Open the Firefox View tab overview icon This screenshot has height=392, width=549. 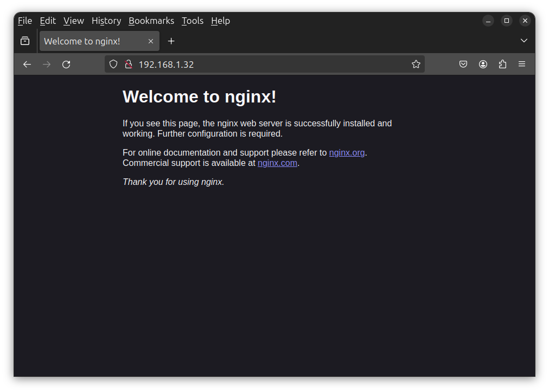click(x=25, y=41)
